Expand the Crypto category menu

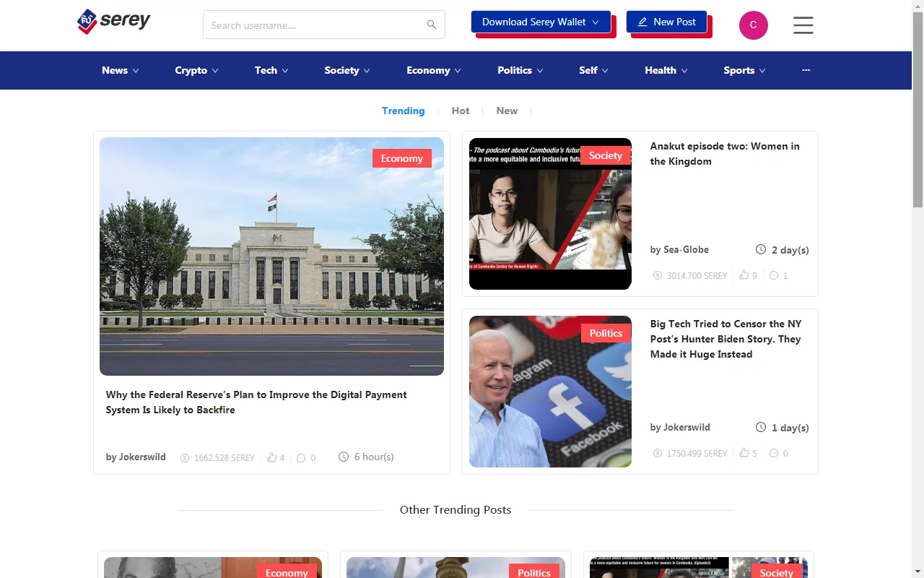(x=196, y=70)
